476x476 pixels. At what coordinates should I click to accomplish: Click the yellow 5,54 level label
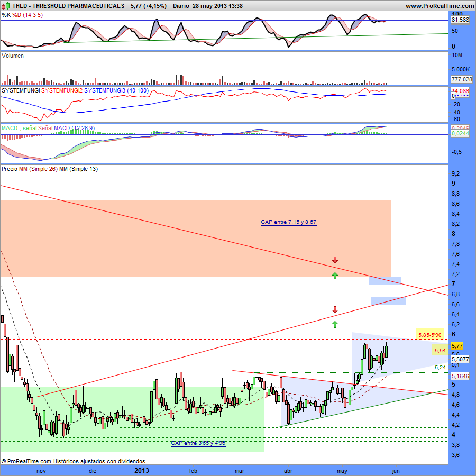point(440,350)
